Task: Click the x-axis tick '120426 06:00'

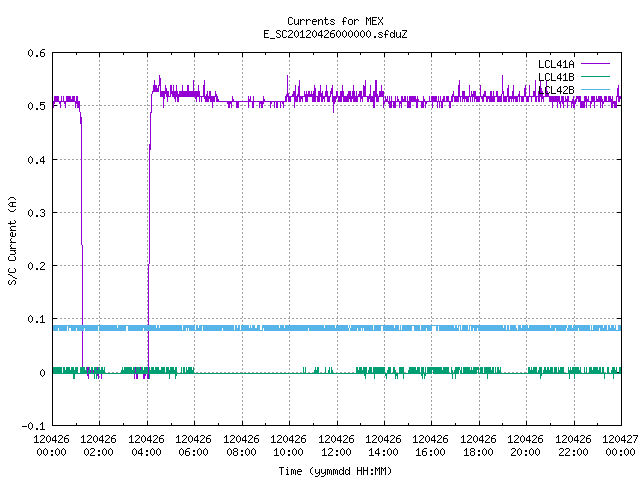Action: [193, 446]
